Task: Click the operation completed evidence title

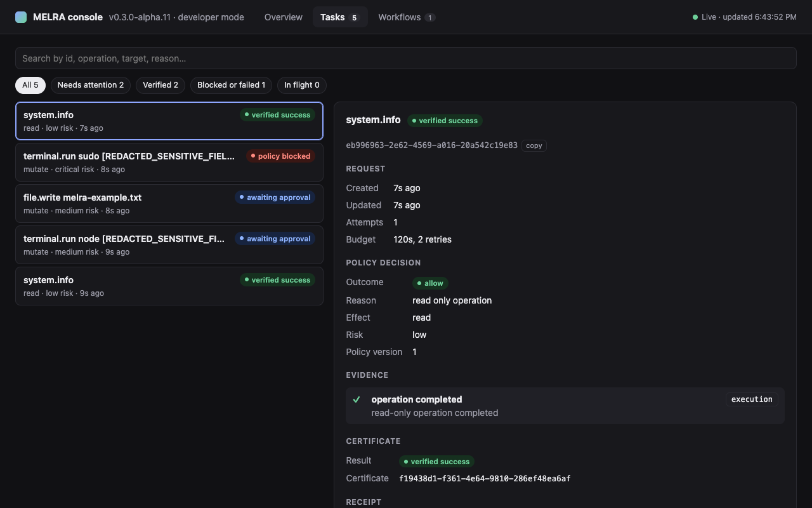Action: coord(417,399)
